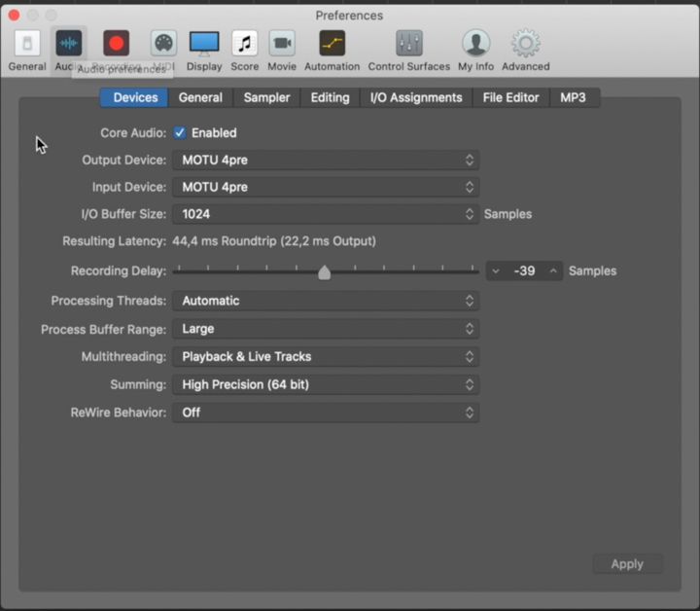Click the Core Audio label
The image size is (700, 611).
pyautogui.click(x=133, y=132)
